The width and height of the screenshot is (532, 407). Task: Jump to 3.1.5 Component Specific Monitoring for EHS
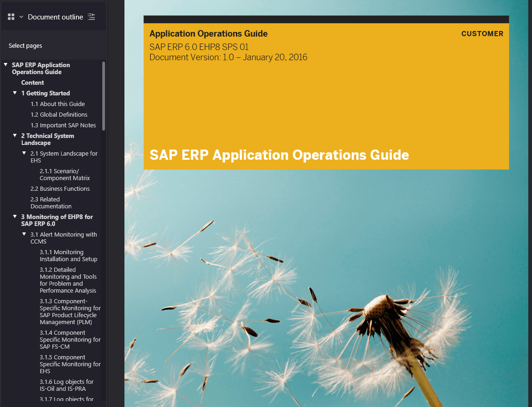[x=70, y=364]
